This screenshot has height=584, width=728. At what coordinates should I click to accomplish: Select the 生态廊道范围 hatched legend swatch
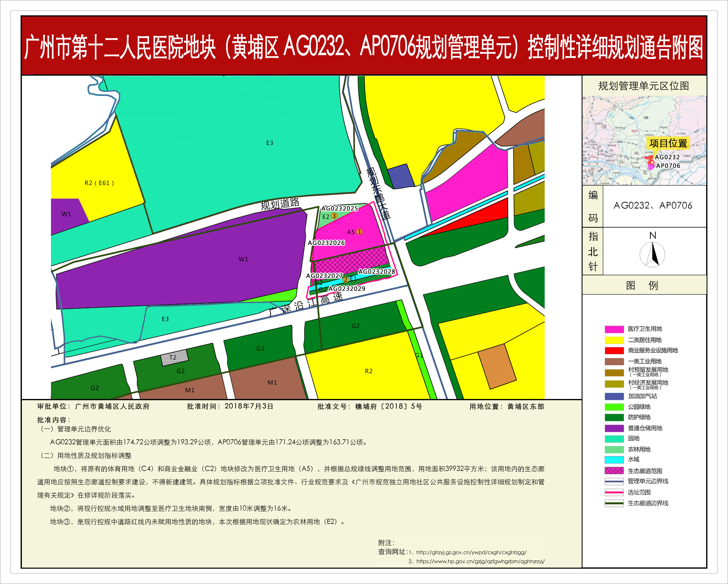coord(614,471)
